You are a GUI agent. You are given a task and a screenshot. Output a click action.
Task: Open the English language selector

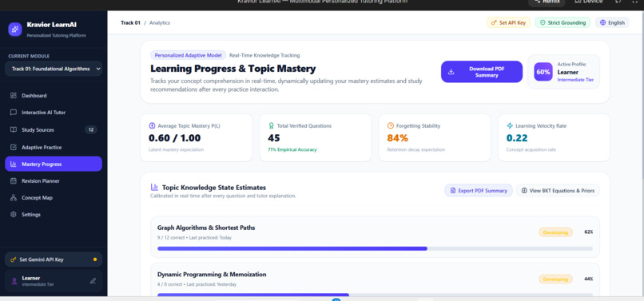(x=612, y=22)
